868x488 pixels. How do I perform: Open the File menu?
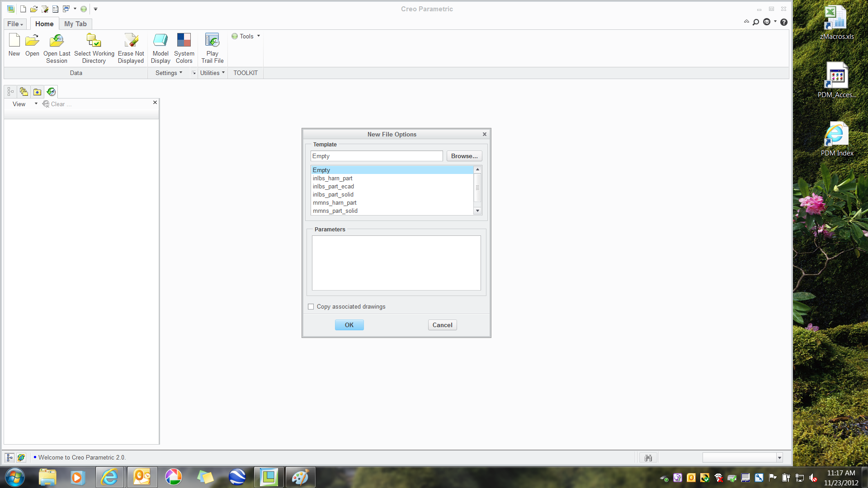pos(15,24)
